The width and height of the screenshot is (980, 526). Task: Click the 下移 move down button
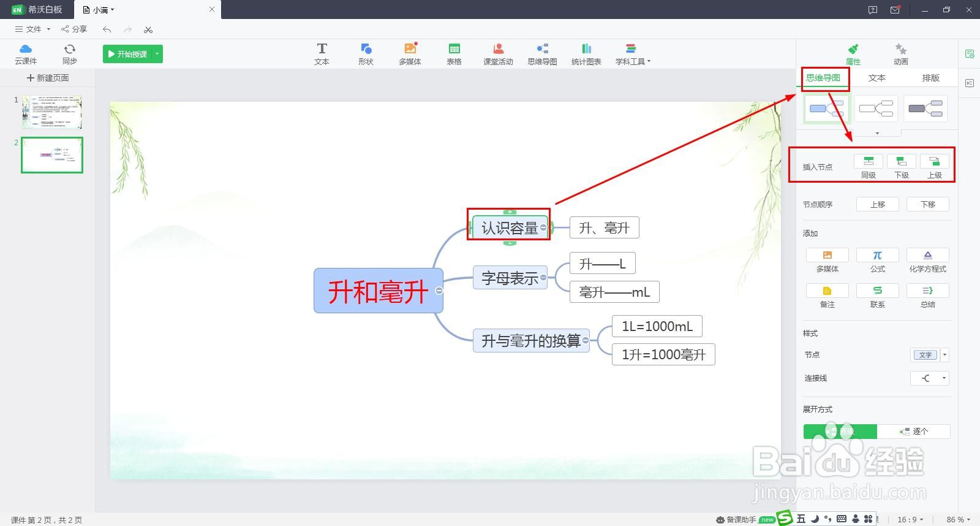point(928,204)
